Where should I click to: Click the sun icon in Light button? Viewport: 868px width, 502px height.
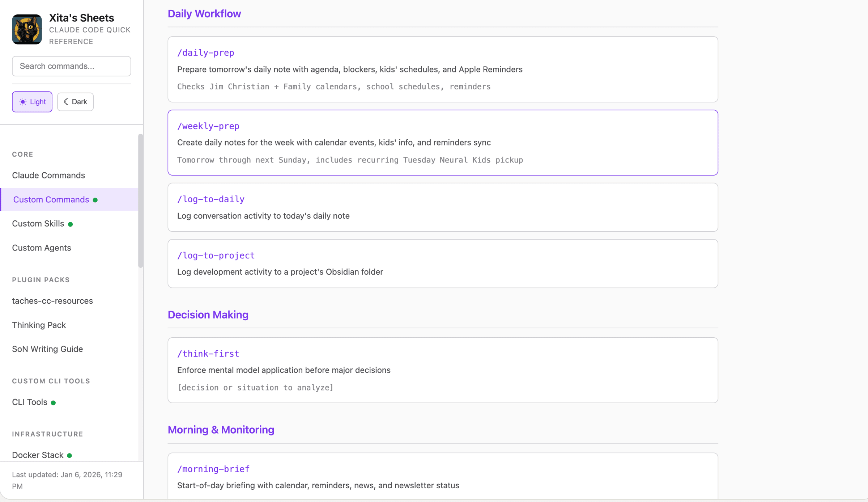click(x=23, y=102)
